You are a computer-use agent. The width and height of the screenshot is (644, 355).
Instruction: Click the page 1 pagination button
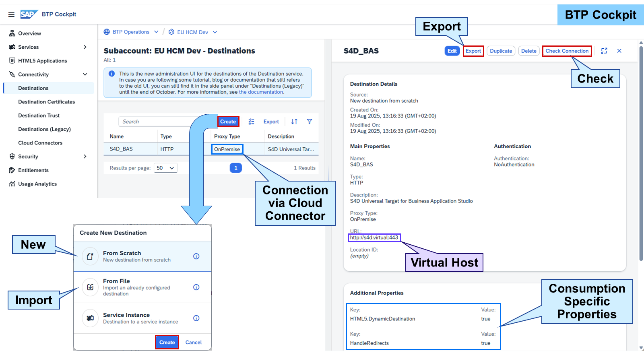(236, 168)
